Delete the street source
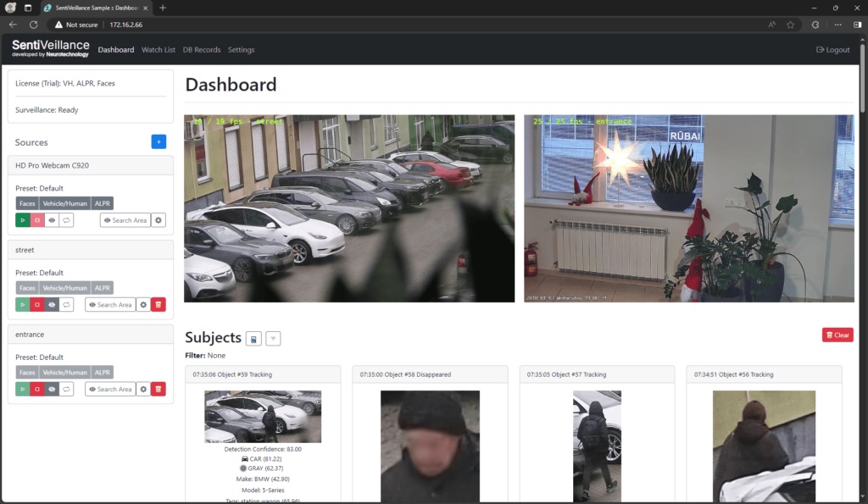Viewport: 868px width, 504px height. pos(159,305)
